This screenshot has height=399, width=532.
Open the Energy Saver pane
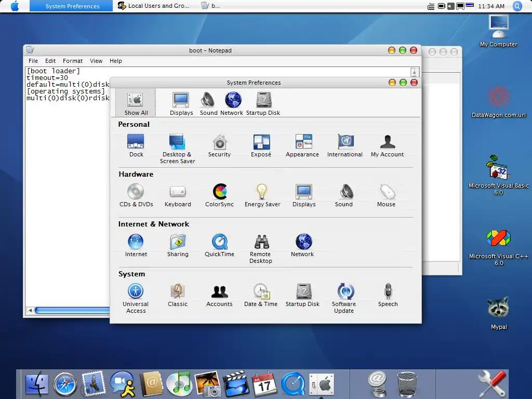click(262, 195)
